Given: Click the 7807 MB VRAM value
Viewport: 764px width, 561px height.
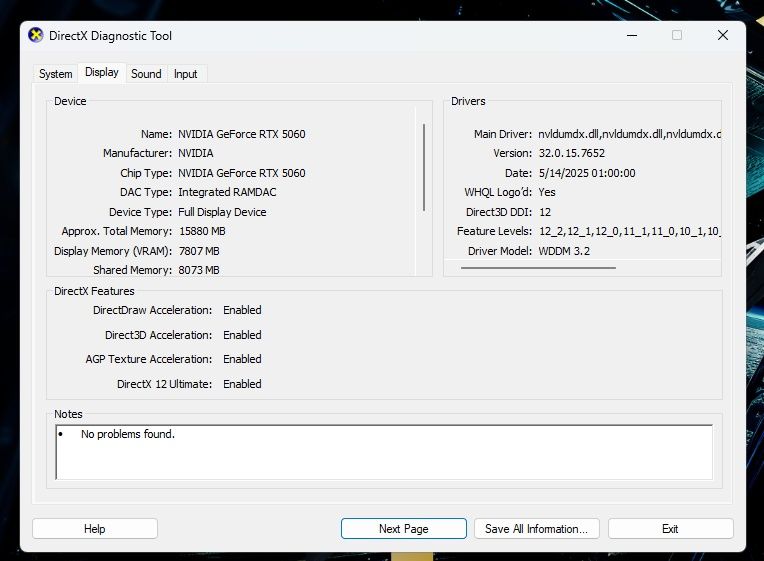Looking at the screenshot, I should [x=199, y=251].
